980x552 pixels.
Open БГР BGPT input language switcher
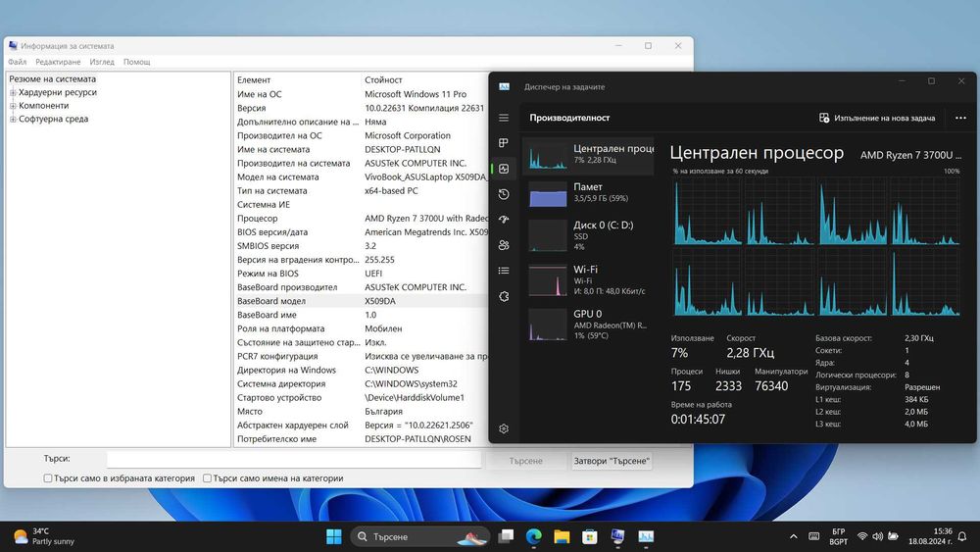[838, 536]
